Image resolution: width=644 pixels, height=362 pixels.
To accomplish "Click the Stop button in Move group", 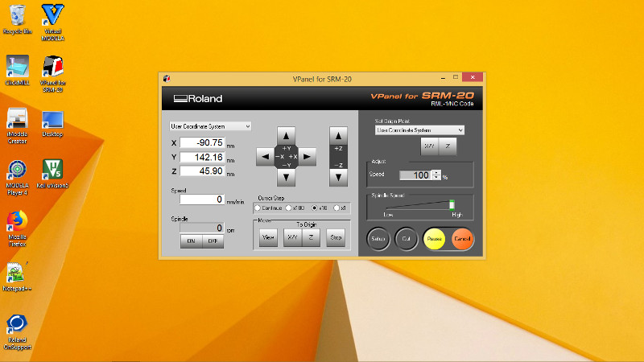I will pyautogui.click(x=336, y=237).
